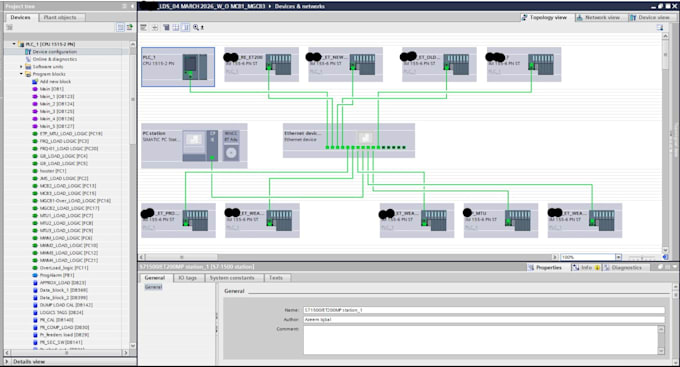Click the project tree scroll-right arrow
Image resolution: width=680 pixels, height=367 pixels.
pos(126,353)
